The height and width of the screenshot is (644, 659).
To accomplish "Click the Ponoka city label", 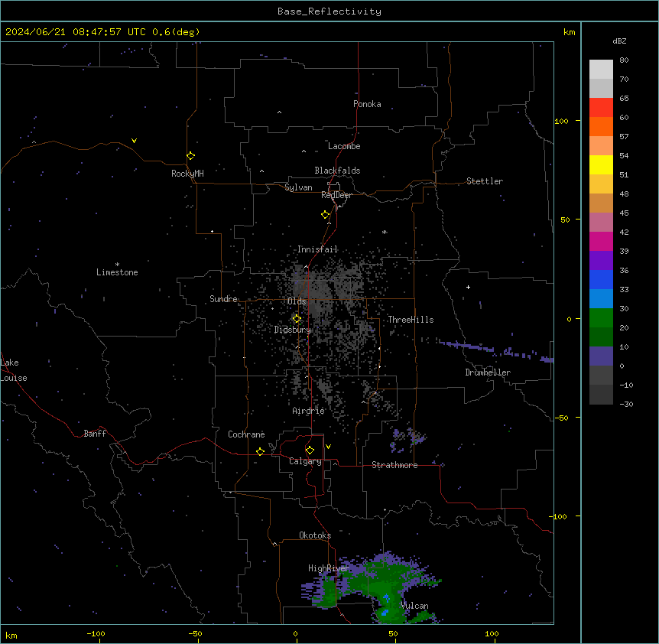I will [367, 104].
